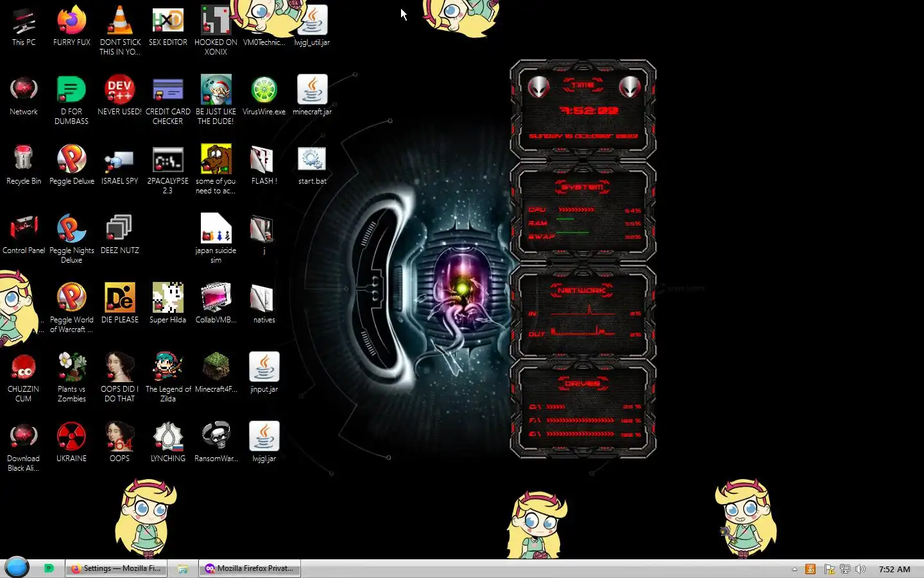This screenshot has width=924, height=578.
Task: Open the network tray icon
Action: 845,569
